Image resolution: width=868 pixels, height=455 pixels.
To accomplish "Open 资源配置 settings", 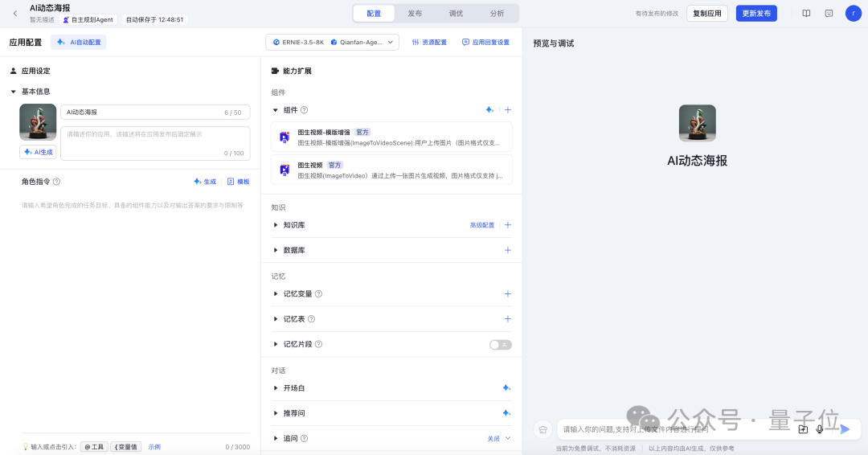I will [429, 42].
